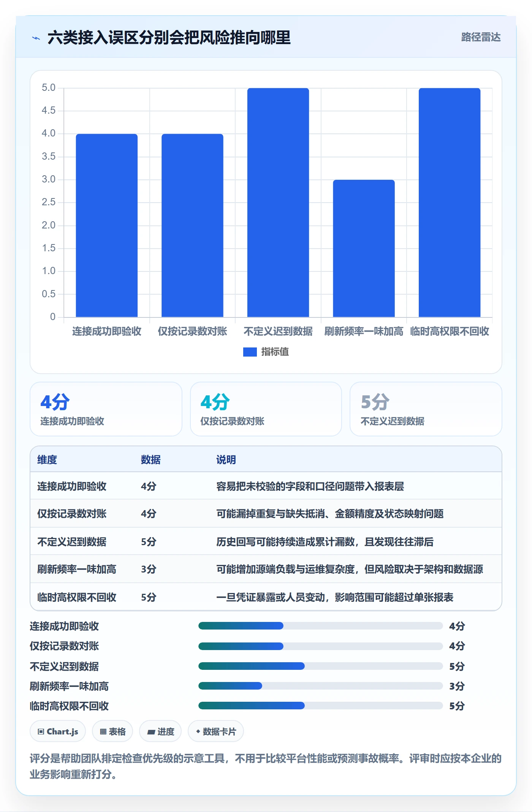Click the description 容易把未校验的字段和口径问题带入报表层
The image size is (532, 812).
[x=310, y=487]
